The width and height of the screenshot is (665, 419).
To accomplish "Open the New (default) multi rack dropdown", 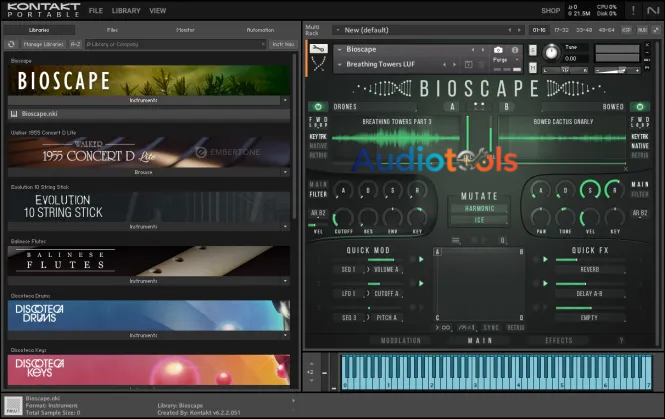I will [x=338, y=30].
